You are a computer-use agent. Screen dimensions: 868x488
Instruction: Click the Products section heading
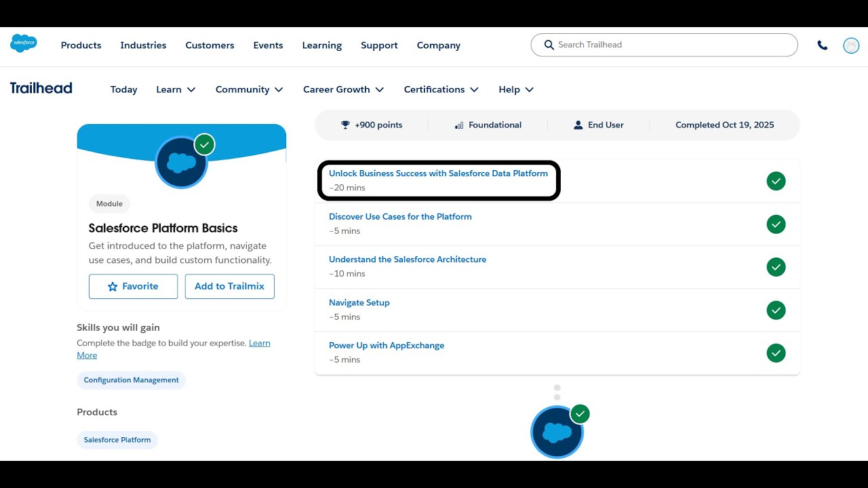(x=97, y=412)
